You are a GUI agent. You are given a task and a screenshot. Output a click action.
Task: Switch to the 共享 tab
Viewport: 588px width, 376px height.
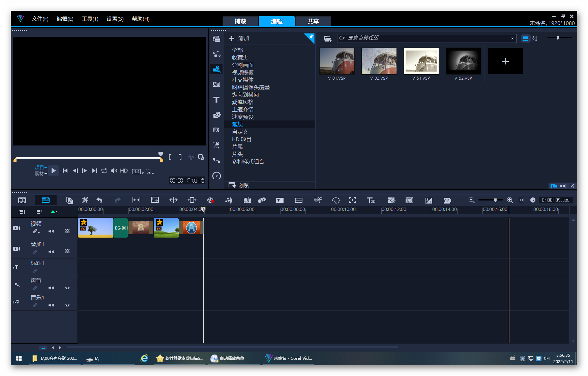[x=313, y=21]
